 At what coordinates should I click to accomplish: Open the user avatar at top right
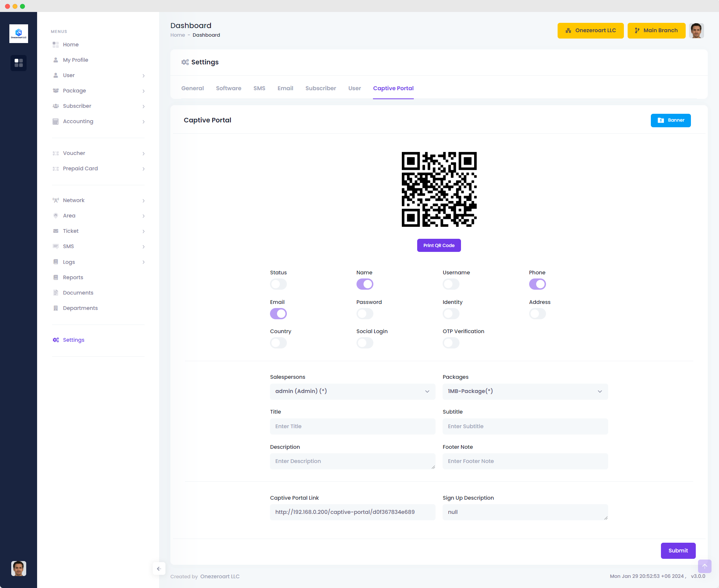(697, 31)
